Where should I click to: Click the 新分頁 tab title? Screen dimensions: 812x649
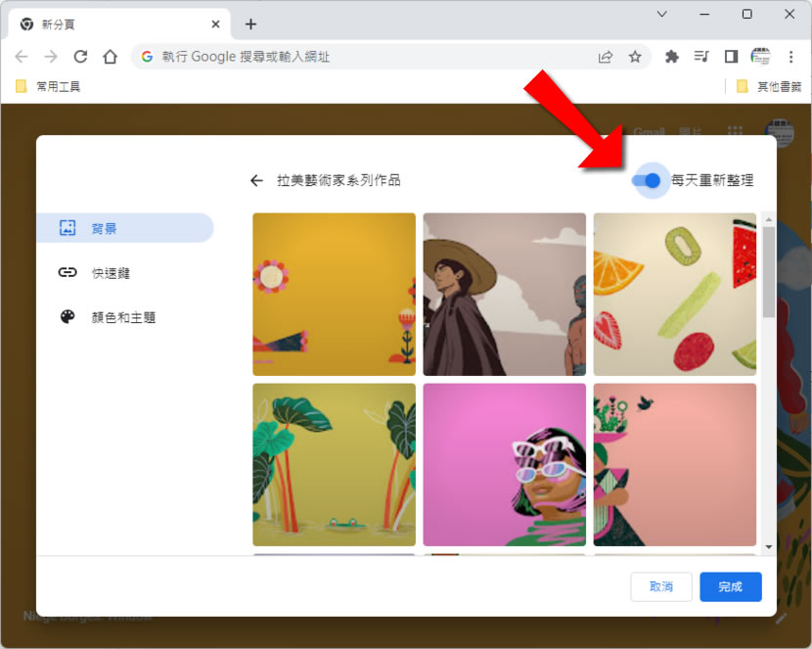click(x=58, y=24)
